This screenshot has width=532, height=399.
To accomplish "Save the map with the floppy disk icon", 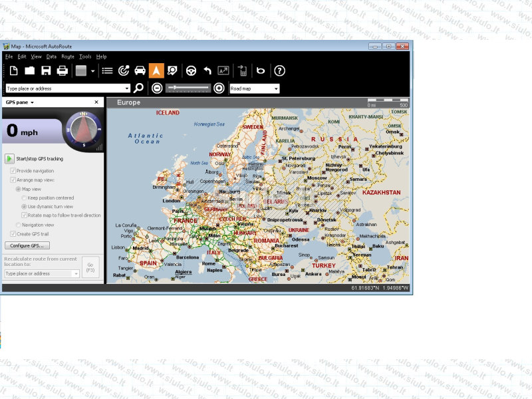I will coord(46,70).
